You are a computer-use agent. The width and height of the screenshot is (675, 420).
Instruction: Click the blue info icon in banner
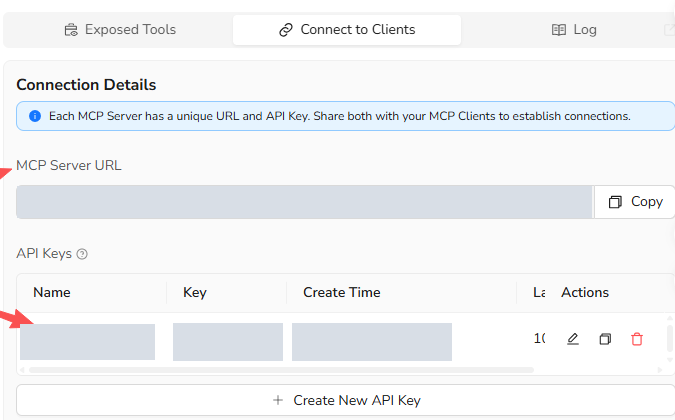[35, 116]
